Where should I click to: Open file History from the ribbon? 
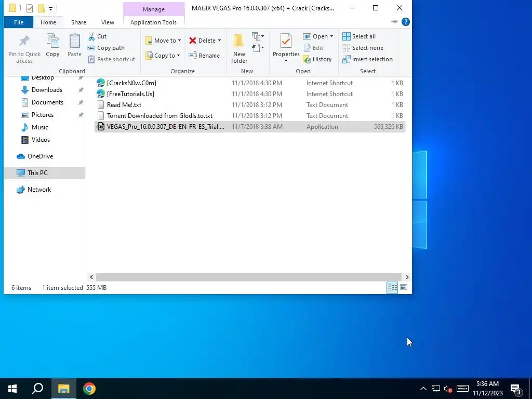pos(317,59)
